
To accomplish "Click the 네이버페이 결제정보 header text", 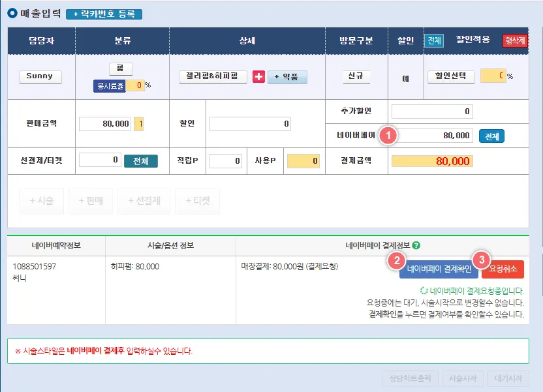I will (378, 246).
